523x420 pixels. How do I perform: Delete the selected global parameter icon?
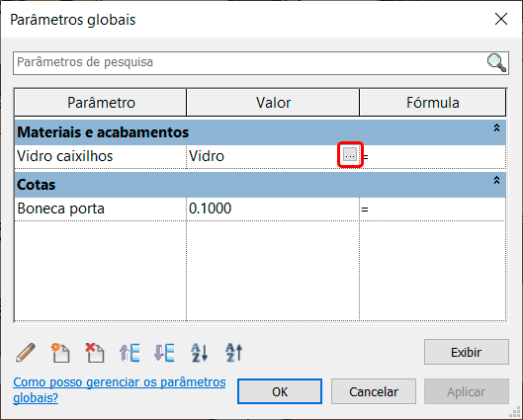[x=95, y=353]
